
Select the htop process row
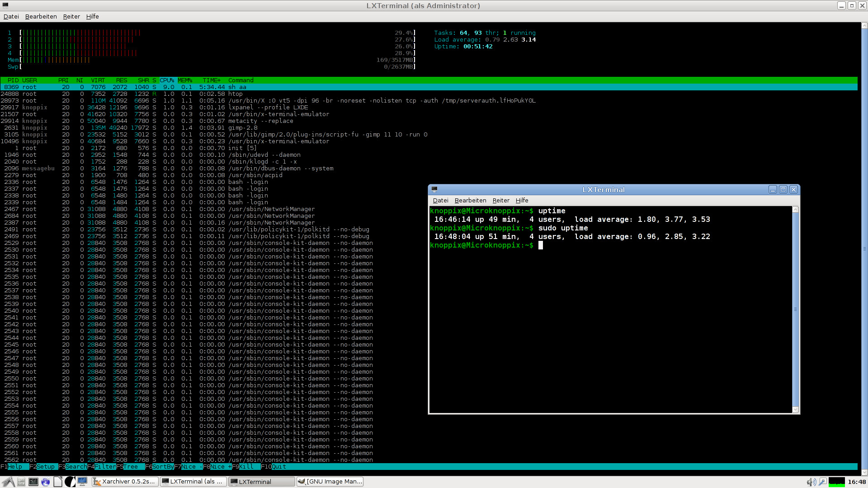[x=429, y=94]
